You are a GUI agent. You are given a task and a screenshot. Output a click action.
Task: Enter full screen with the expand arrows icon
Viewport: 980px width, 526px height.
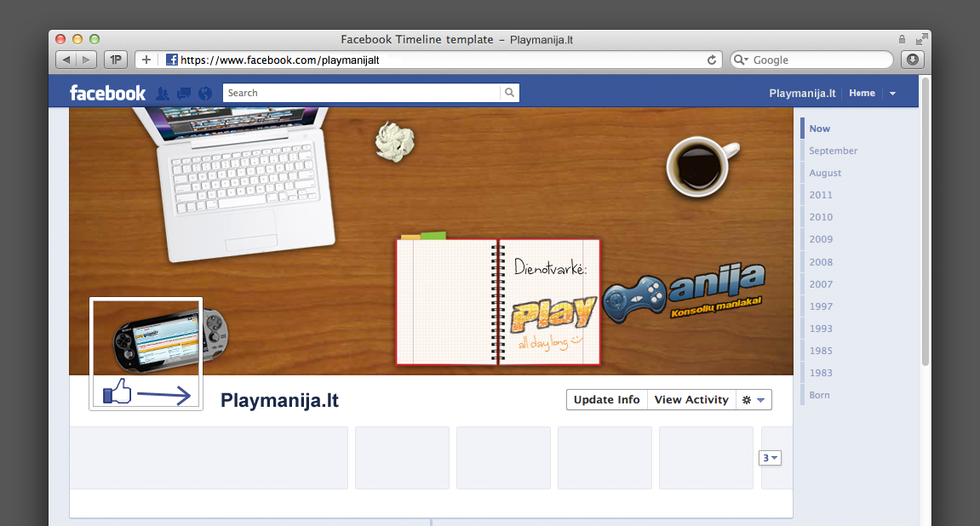921,39
